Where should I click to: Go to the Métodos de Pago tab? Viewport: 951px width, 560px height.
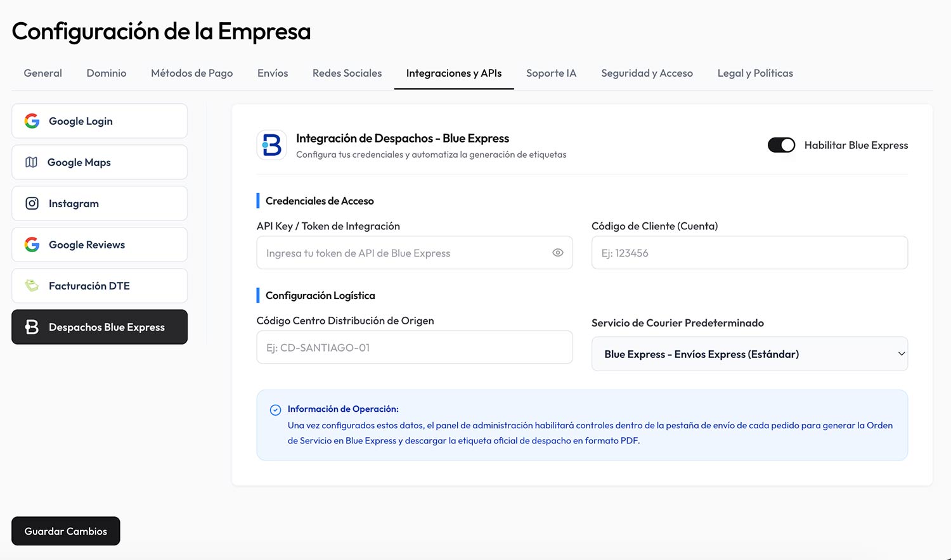(192, 73)
